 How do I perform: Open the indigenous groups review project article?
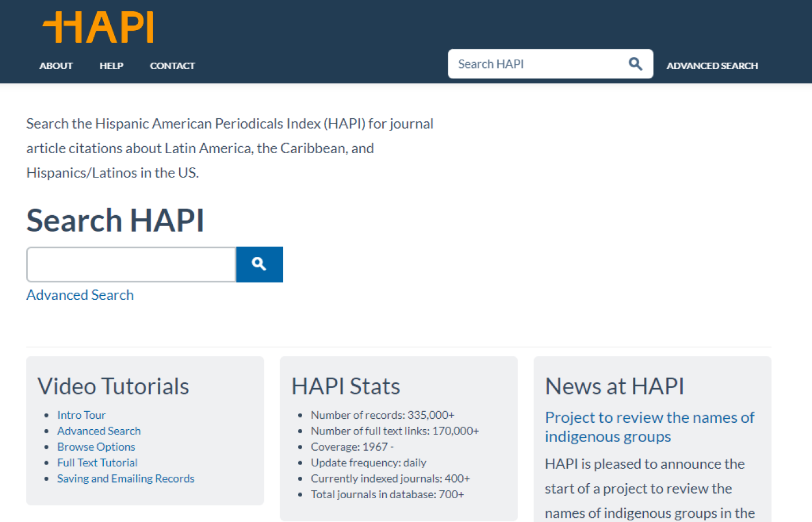click(x=650, y=427)
